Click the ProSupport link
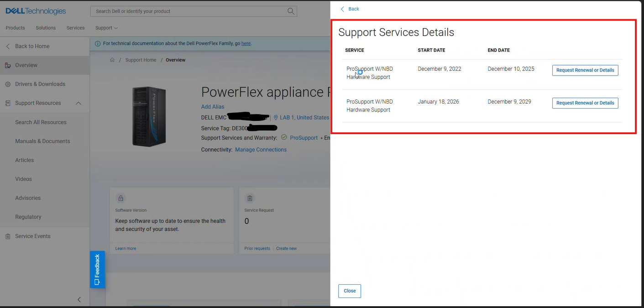This screenshot has width=644, height=308. (304, 138)
